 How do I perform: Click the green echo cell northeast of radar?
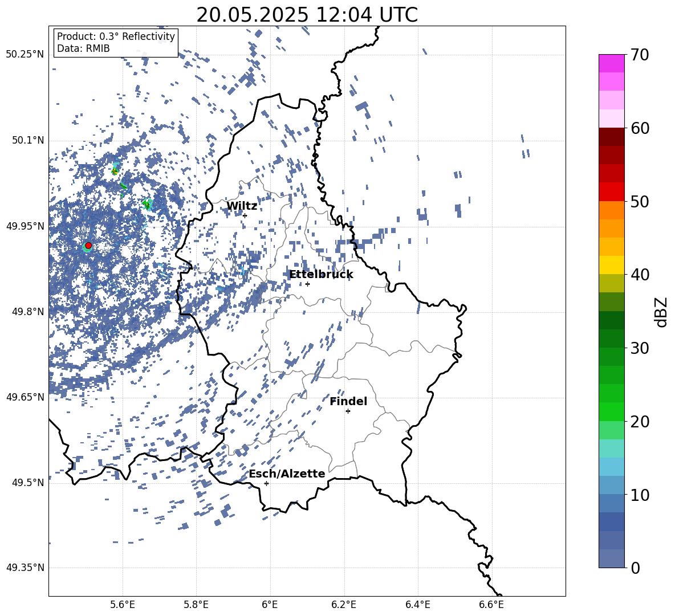coord(147,204)
